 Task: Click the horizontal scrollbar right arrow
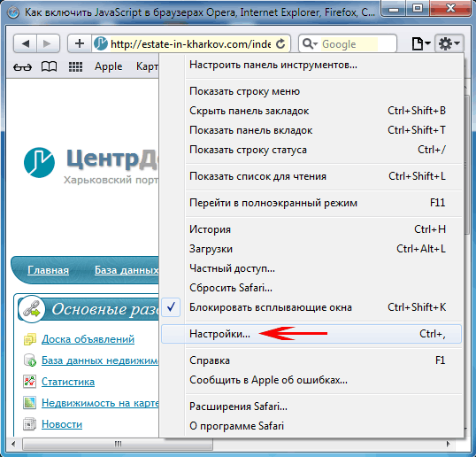(449, 444)
